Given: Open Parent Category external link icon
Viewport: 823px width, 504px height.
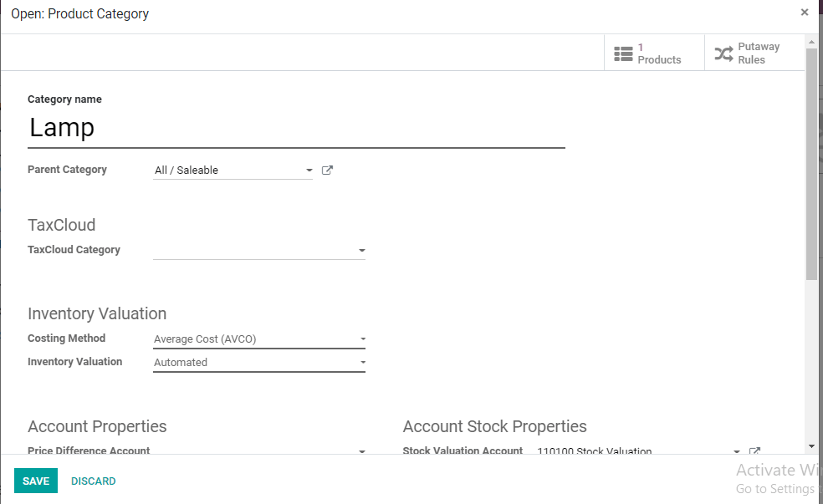Looking at the screenshot, I should pyautogui.click(x=328, y=171).
